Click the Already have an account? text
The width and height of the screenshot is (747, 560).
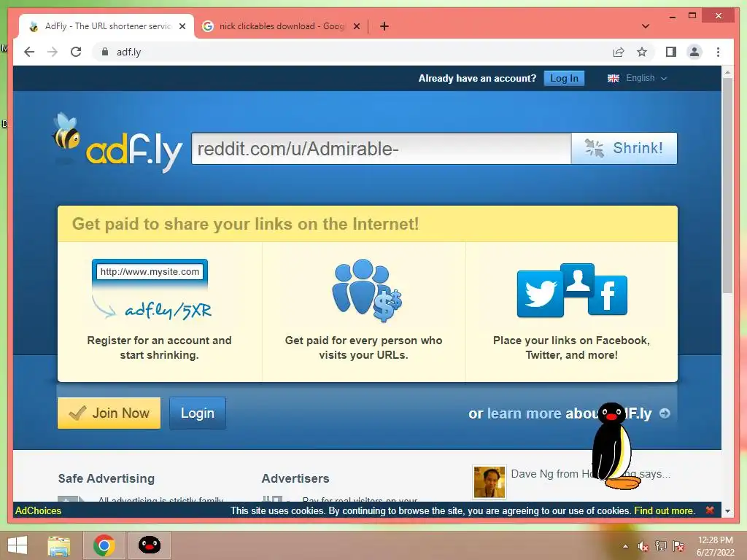pos(477,79)
